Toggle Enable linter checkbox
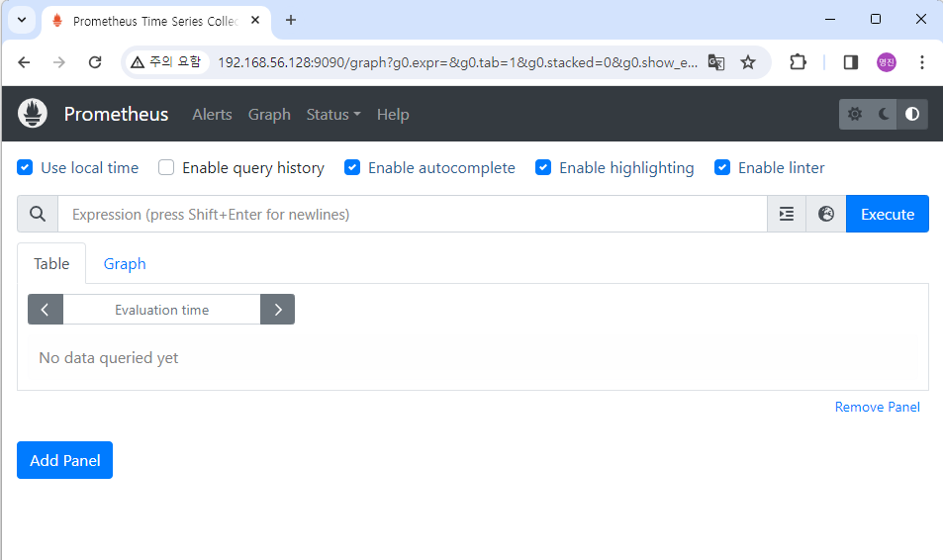 pyautogui.click(x=722, y=167)
